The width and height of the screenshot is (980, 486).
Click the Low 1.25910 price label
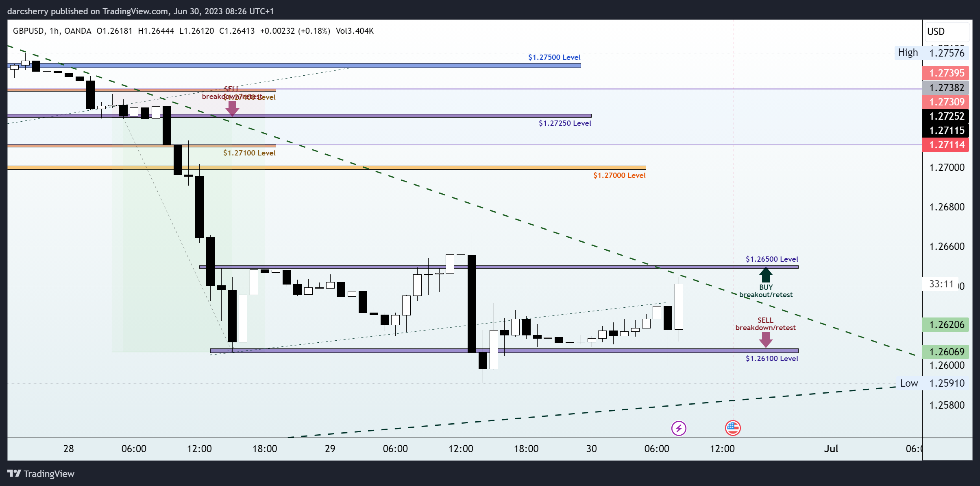point(932,383)
